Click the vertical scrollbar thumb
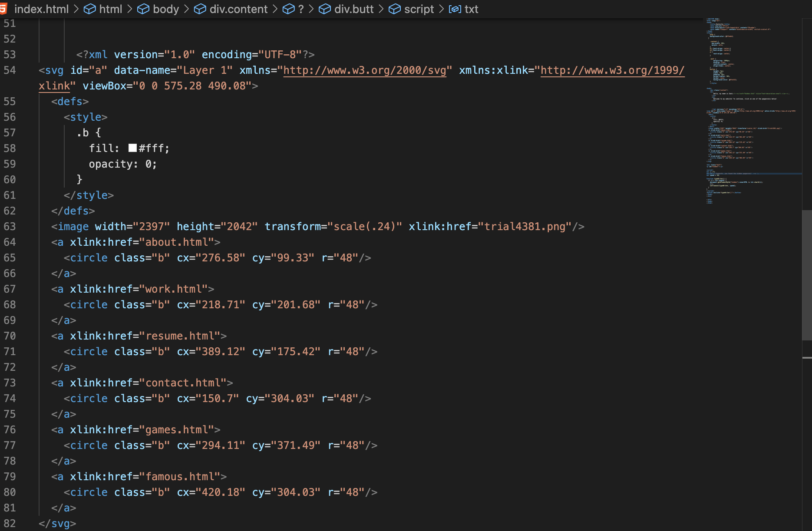 pyautogui.click(x=807, y=274)
